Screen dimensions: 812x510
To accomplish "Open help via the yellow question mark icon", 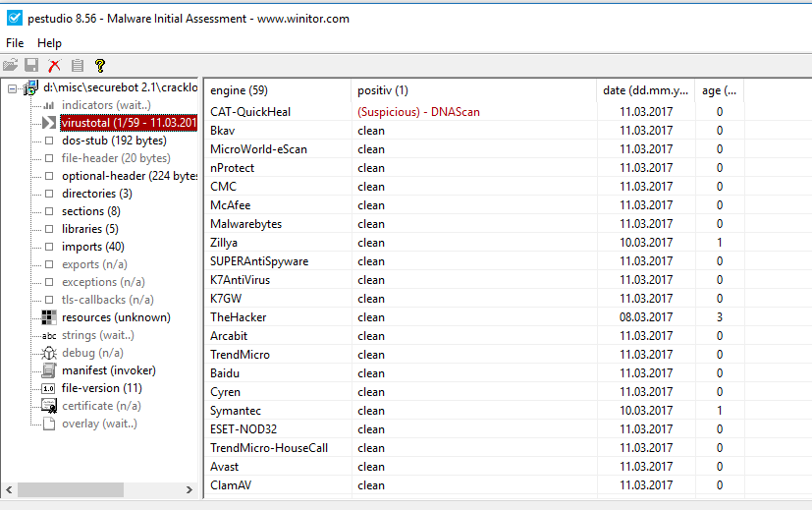I will click(100, 65).
